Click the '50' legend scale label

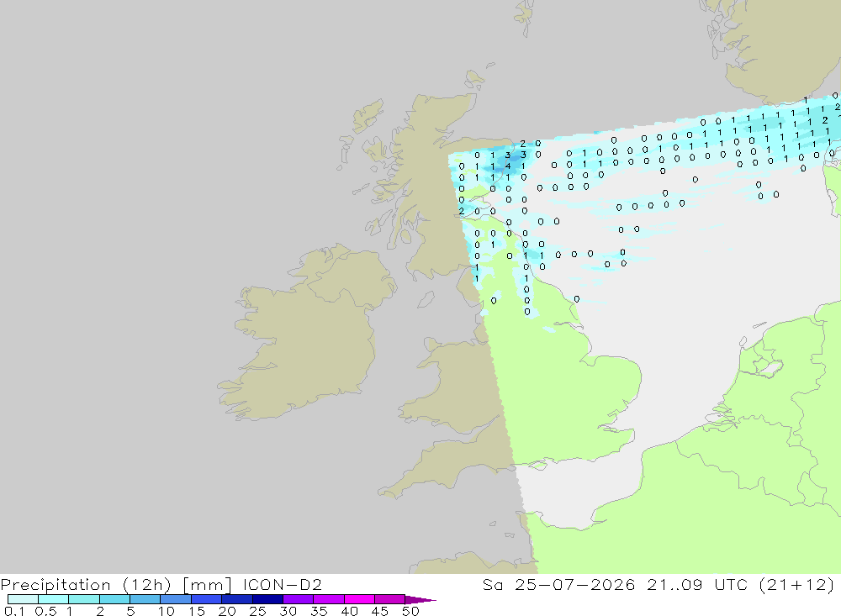click(x=410, y=611)
